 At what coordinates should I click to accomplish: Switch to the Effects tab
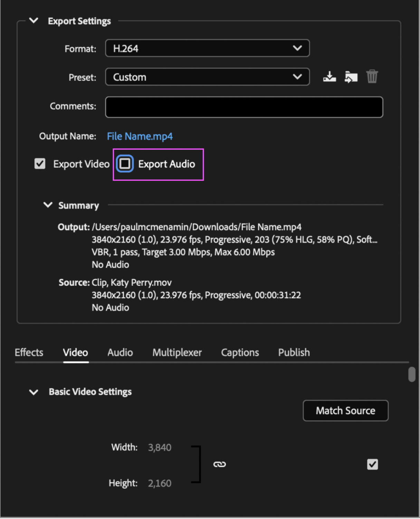(29, 352)
